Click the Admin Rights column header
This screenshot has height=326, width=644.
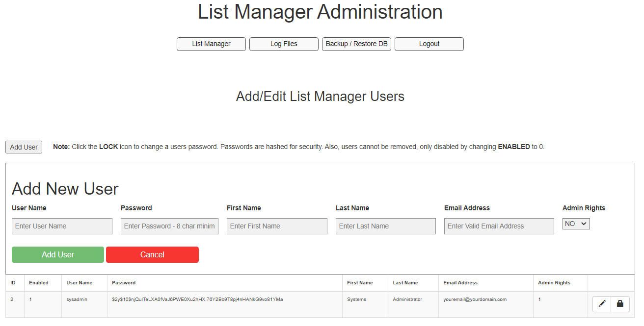tap(554, 283)
